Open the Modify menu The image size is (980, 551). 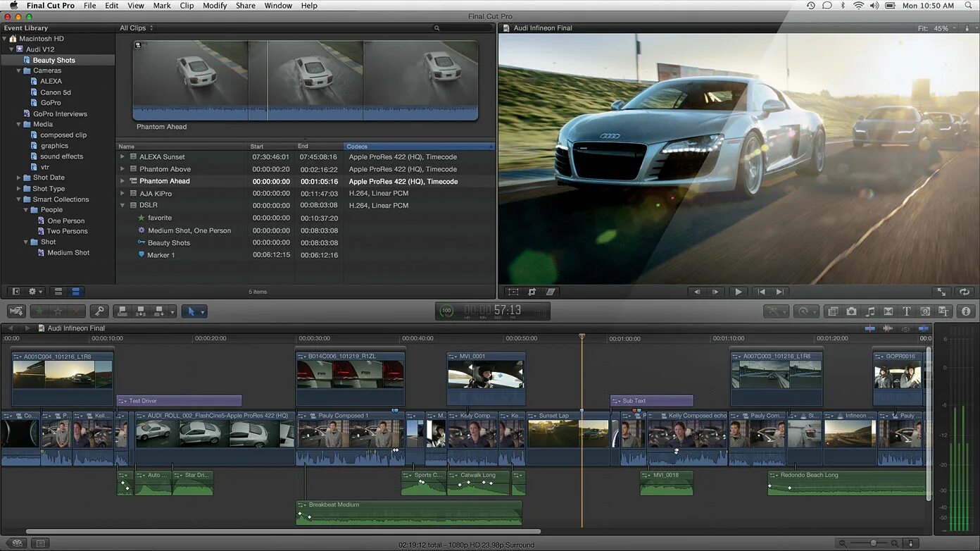click(215, 6)
